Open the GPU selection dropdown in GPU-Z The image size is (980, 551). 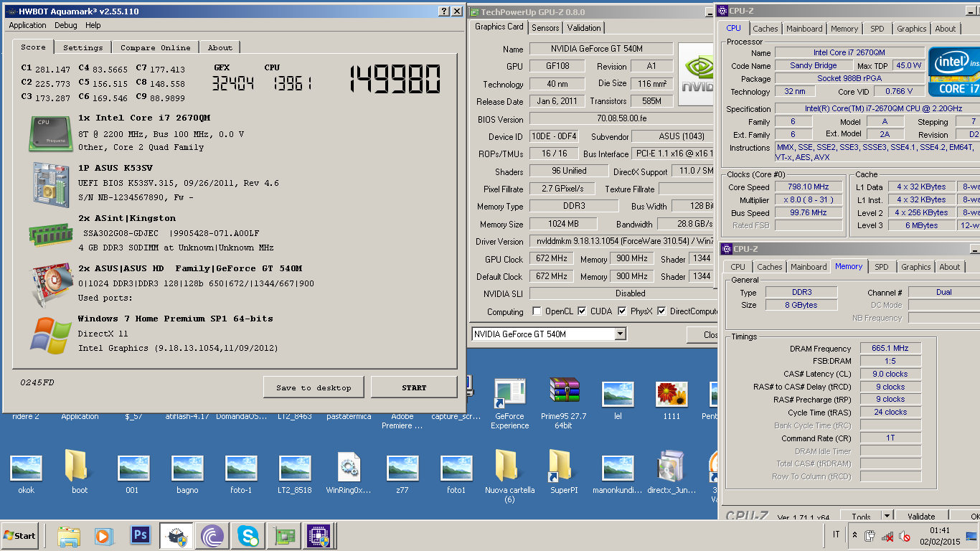point(621,334)
